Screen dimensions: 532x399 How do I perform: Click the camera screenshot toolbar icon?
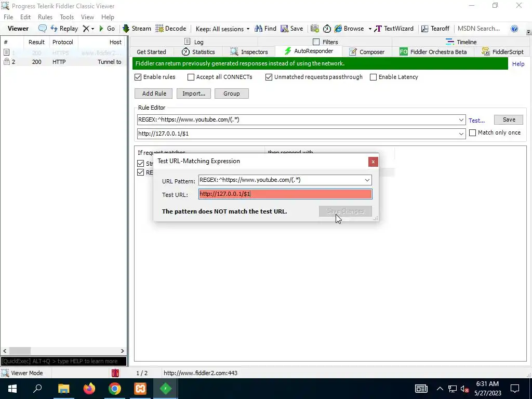314,29
